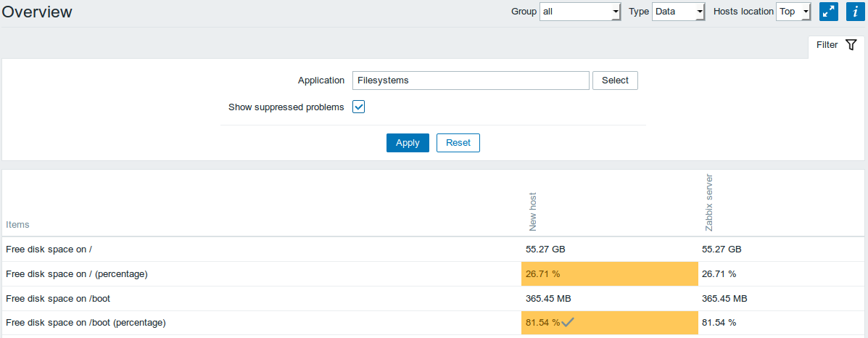The width and height of the screenshot is (868, 338).
Task: Select the New host column header
Action: (533, 211)
